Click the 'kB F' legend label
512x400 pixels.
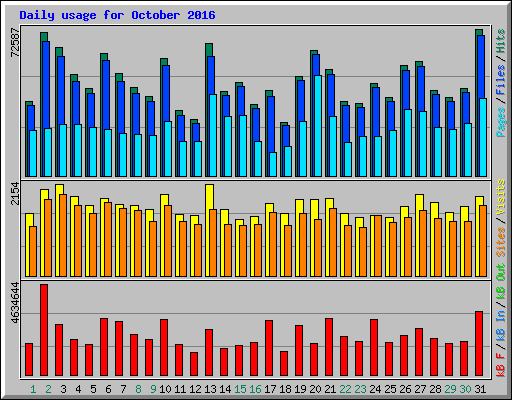pos(501,365)
